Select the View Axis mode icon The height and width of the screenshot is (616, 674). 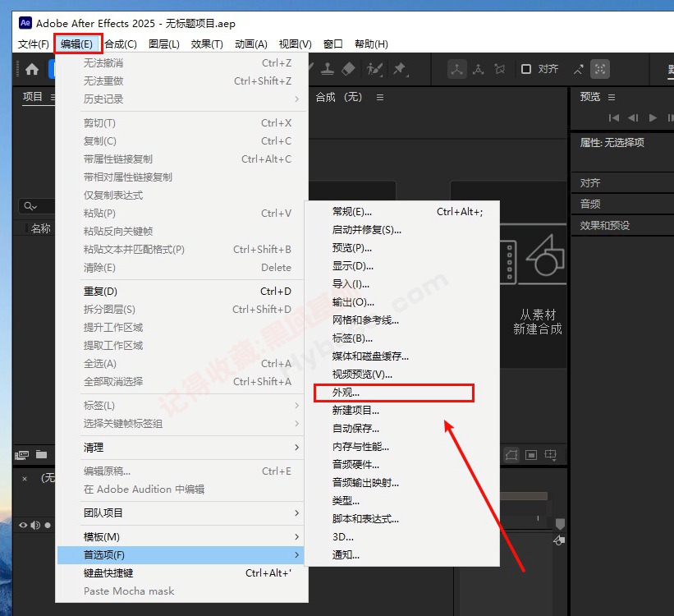(x=499, y=69)
